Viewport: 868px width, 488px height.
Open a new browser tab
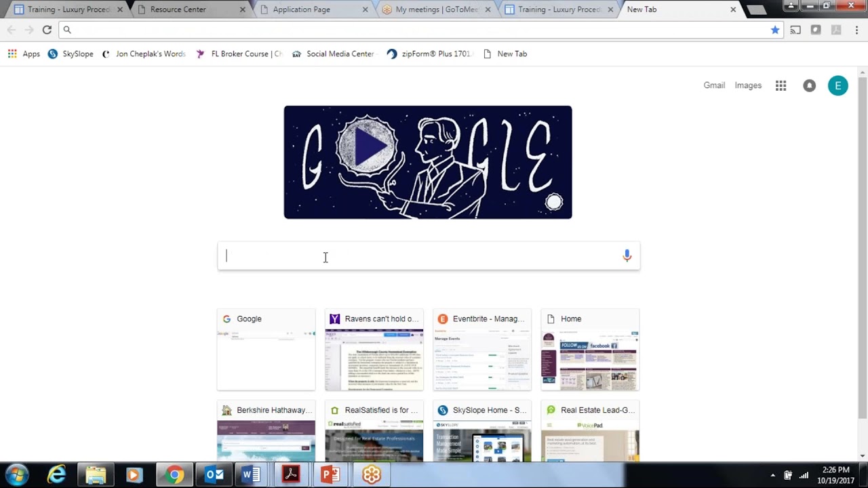[755, 9]
